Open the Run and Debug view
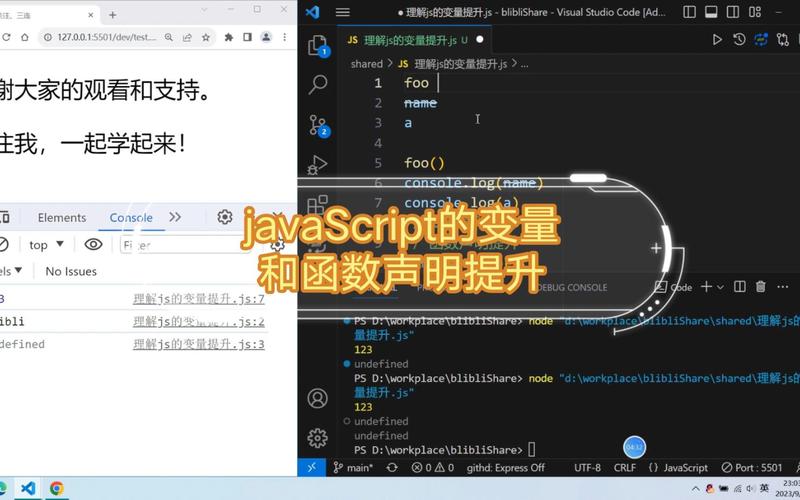The width and height of the screenshot is (800, 500). tap(317, 165)
